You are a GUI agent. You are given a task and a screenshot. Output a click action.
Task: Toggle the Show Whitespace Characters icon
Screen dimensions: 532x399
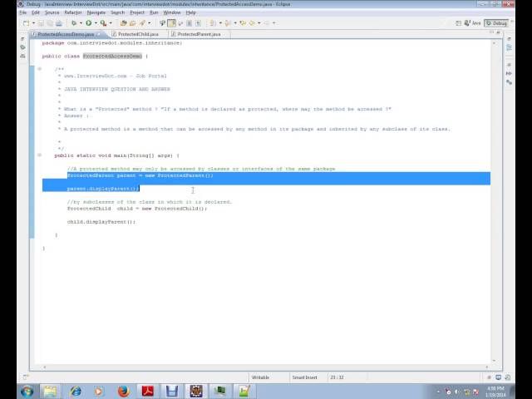coord(198,23)
